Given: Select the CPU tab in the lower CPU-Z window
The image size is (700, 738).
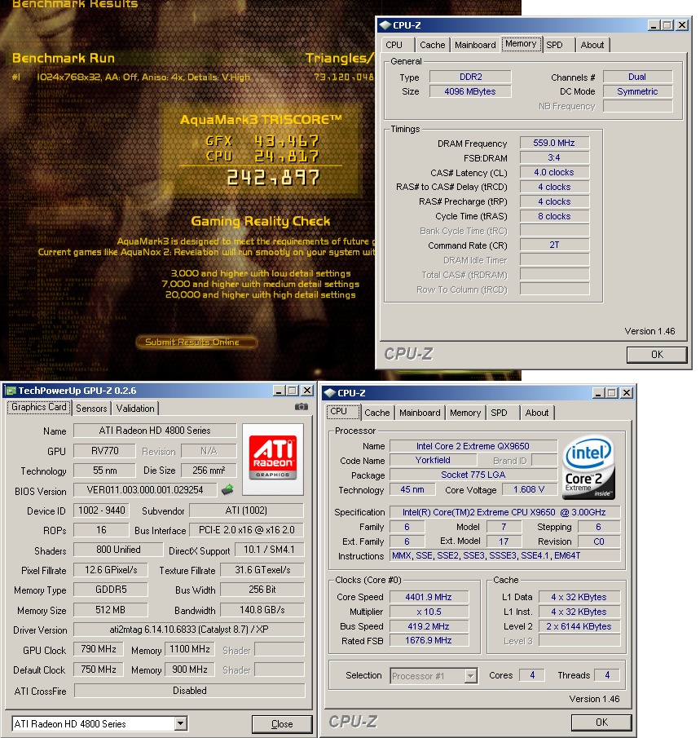Looking at the screenshot, I should (x=343, y=411).
